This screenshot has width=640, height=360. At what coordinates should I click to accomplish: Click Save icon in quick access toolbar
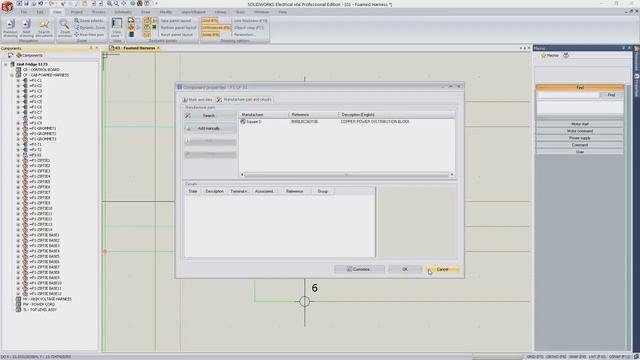click(x=26, y=3)
